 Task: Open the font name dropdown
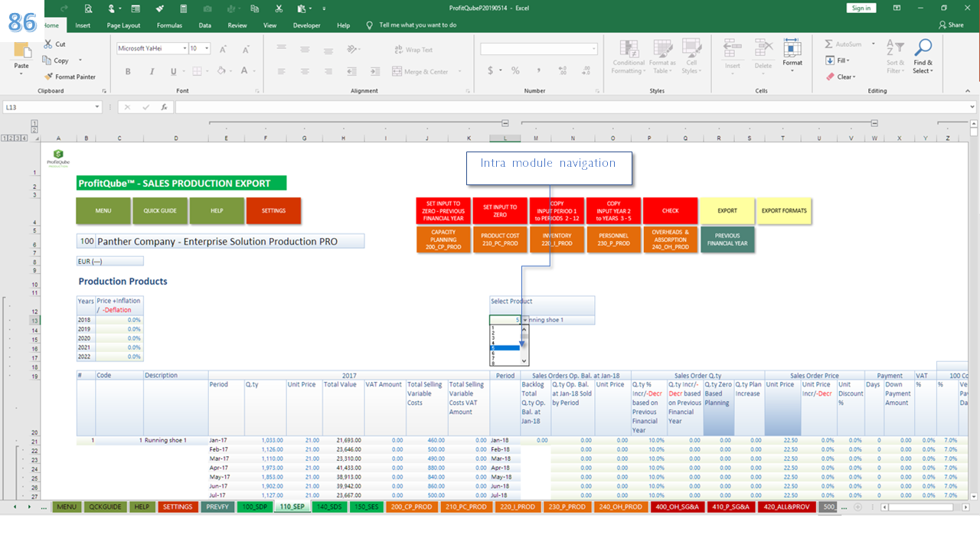coord(185,48)
